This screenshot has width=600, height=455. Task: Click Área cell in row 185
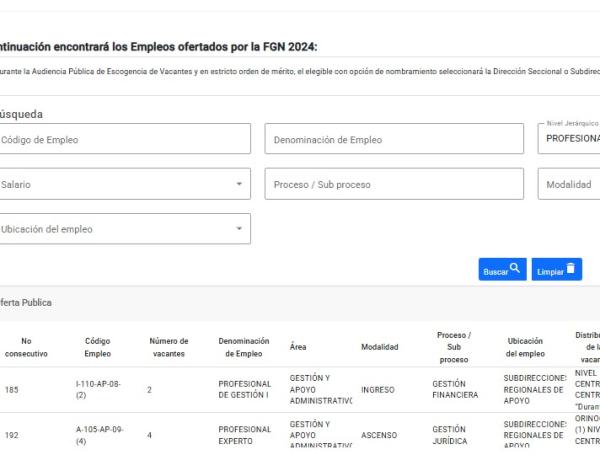321,389
